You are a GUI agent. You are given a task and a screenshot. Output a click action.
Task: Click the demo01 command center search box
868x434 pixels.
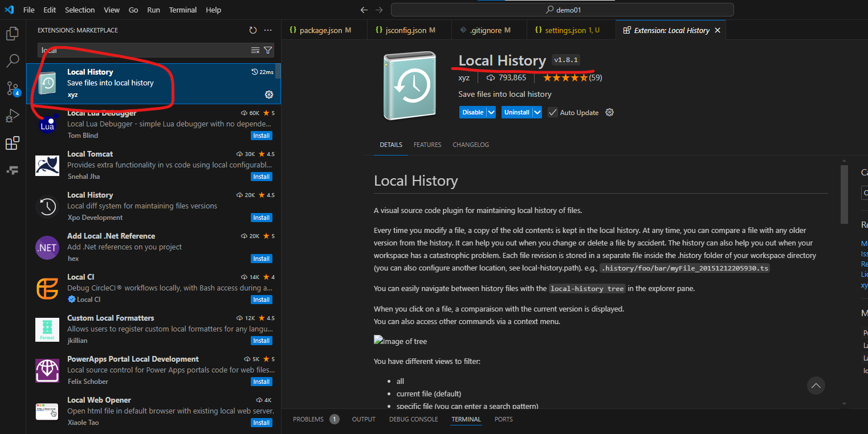click(563, 10)
